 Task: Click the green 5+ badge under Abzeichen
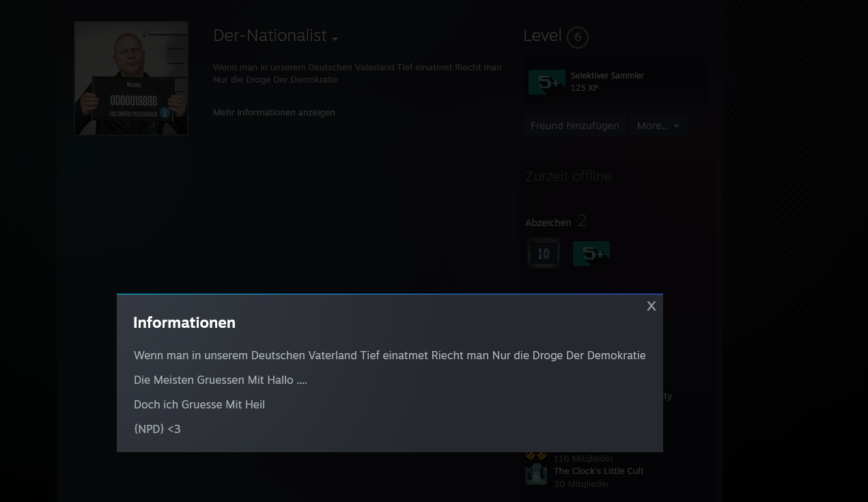[591, 253]
